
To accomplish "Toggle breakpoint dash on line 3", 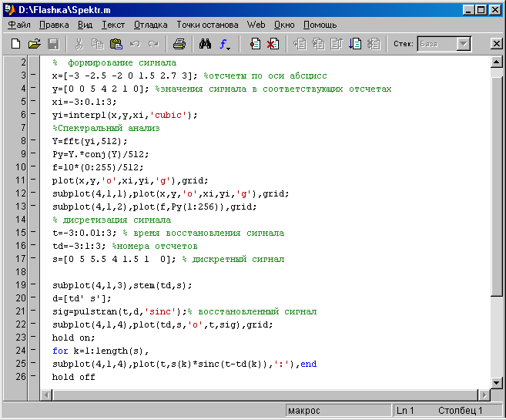I will [x=33, y=75].
